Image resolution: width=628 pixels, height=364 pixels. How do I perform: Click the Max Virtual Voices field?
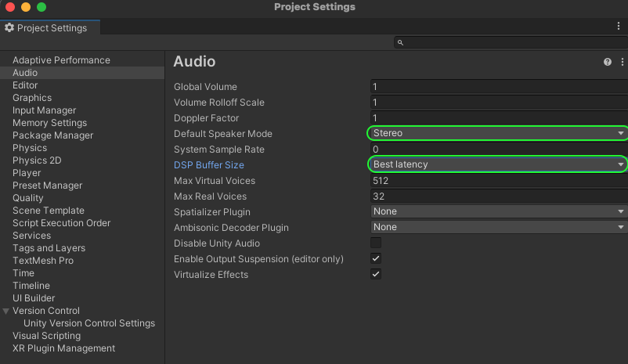tap(499, 180)
